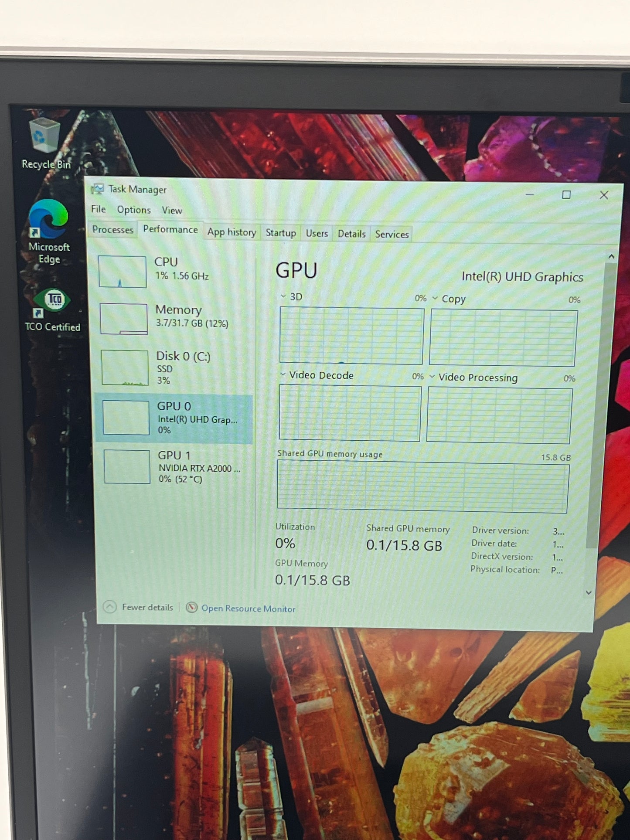Close the Task Manager window

click(604, 195)
